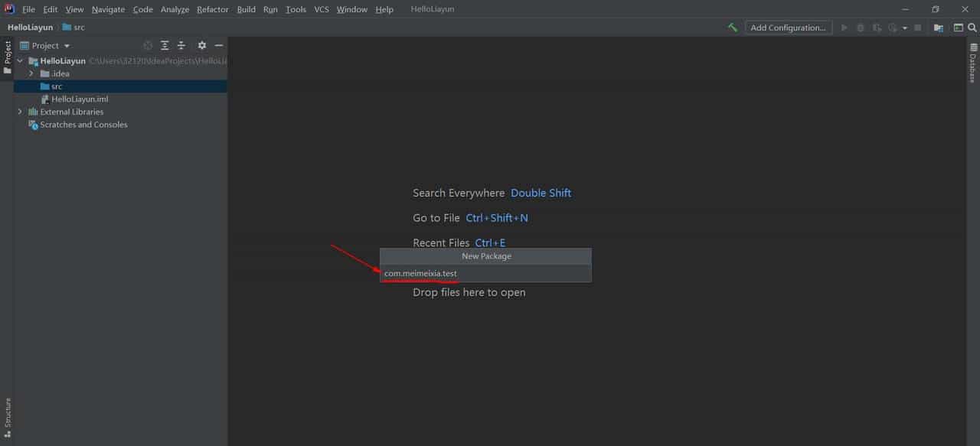Image resolution: width=980 pixels, height=446 pixels.
Task: Click the com.meimeixia.test package name field
Action: 420,273
